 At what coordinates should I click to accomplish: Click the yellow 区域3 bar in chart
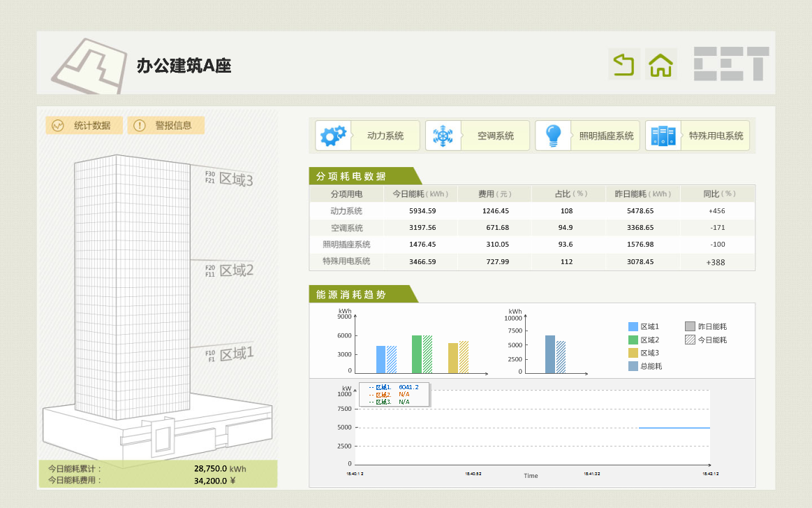(453, 358)
